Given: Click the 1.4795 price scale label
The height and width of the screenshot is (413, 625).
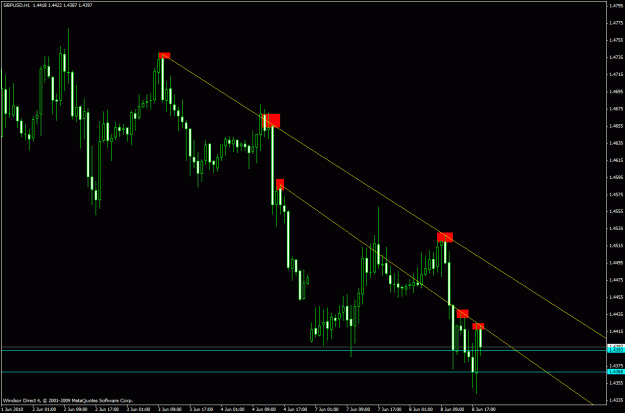Looking at the screenshot, I should 615,6.
